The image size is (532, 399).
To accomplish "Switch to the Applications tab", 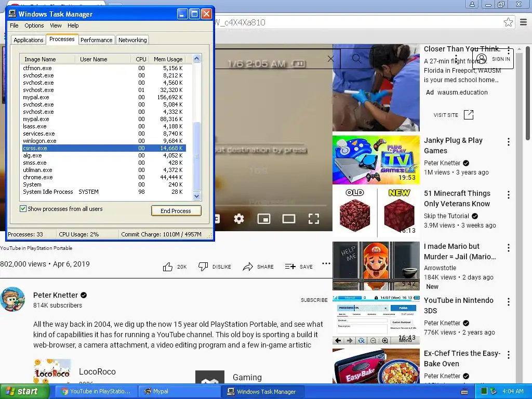I will point(29,40).
